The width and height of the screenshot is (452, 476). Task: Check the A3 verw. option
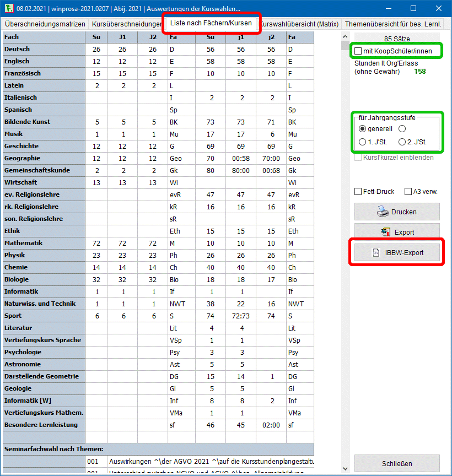pyautogui.click(x=408, y=192)
